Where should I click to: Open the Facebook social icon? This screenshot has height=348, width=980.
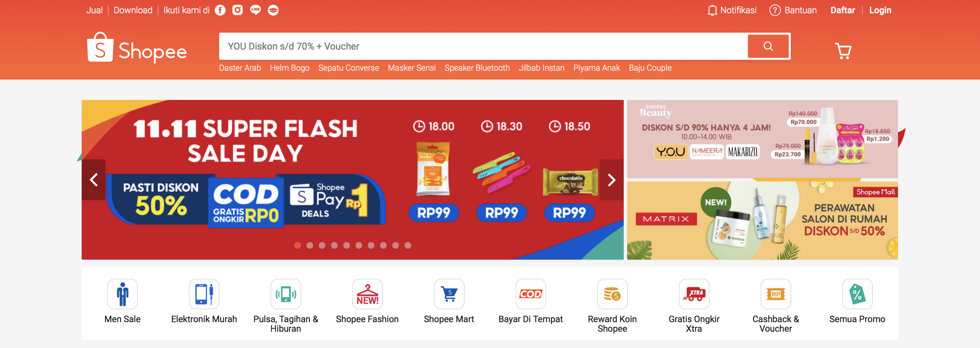pos(220,10)
